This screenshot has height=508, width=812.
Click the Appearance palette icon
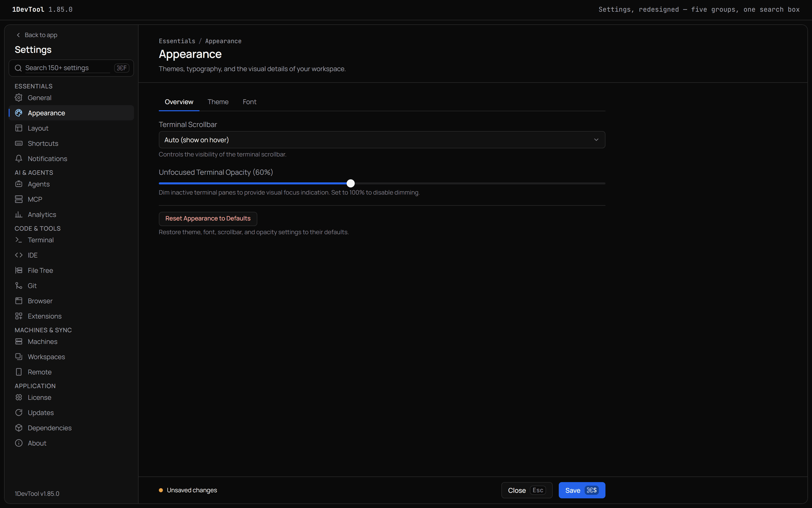point(19,113)
